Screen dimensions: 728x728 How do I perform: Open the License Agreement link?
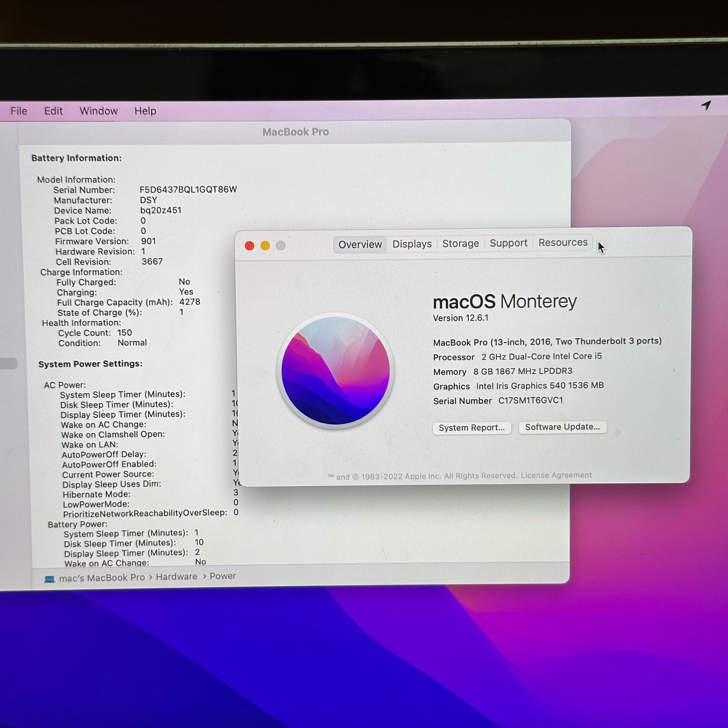(556, 475)
